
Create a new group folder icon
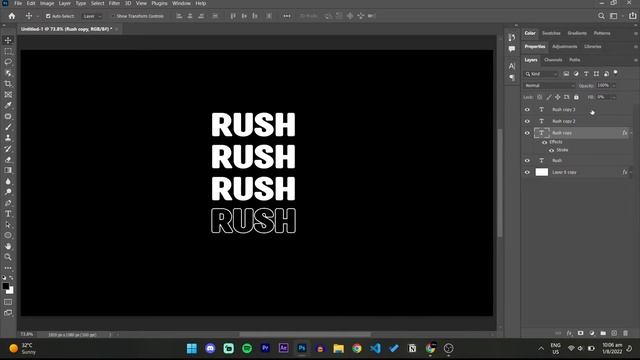click(x=603, y=333)
